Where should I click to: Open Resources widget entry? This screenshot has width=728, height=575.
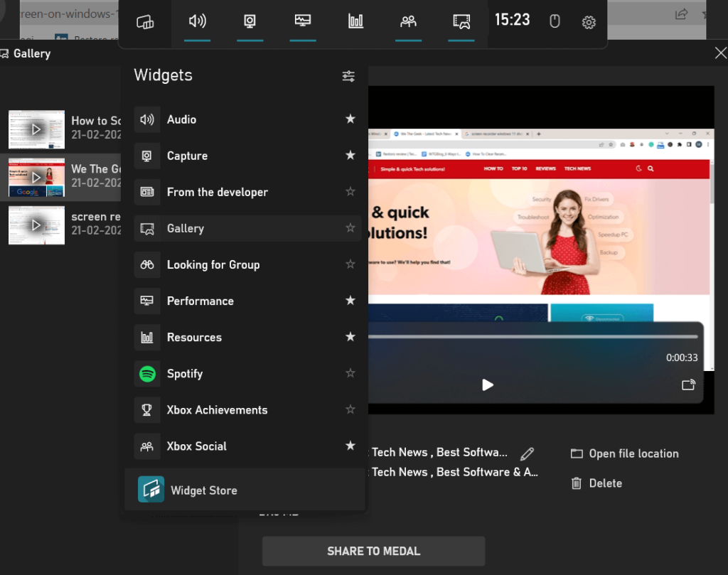(x=247, y=337)
